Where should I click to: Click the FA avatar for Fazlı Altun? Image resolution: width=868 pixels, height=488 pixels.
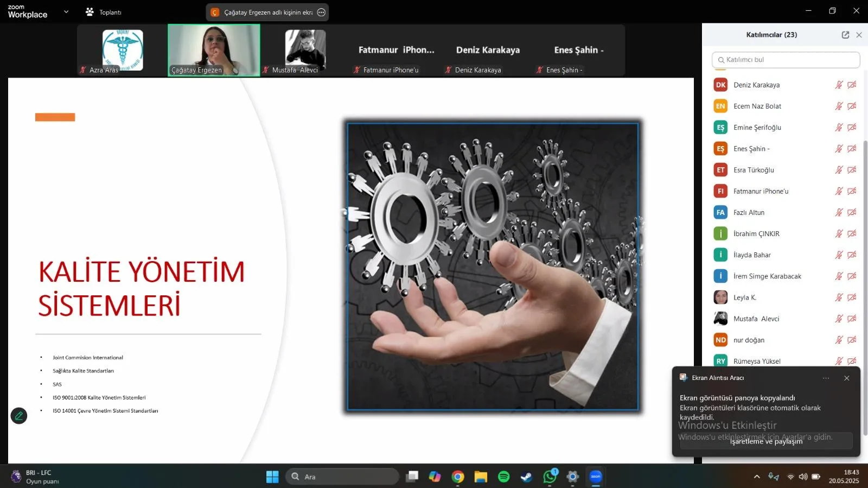720,212
